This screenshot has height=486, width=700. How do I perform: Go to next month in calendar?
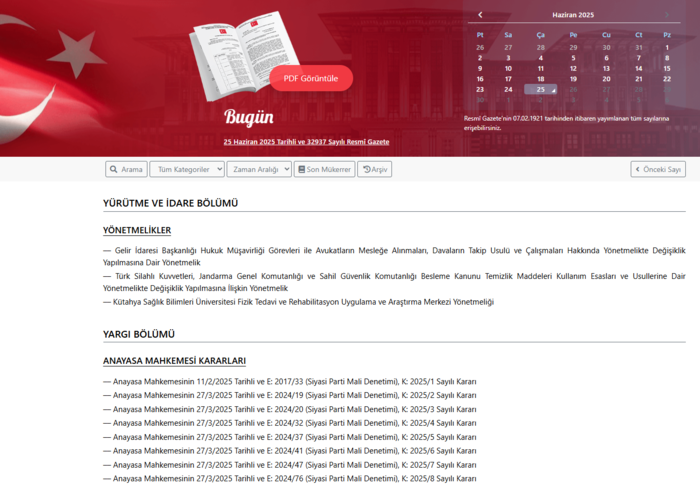click(x=667, y=15)
